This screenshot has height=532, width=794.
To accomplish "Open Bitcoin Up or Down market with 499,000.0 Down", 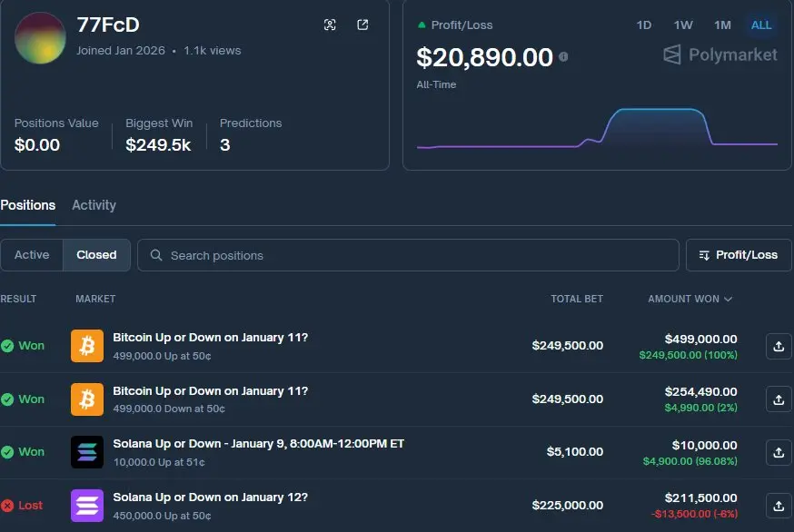I will coord(210,390).
